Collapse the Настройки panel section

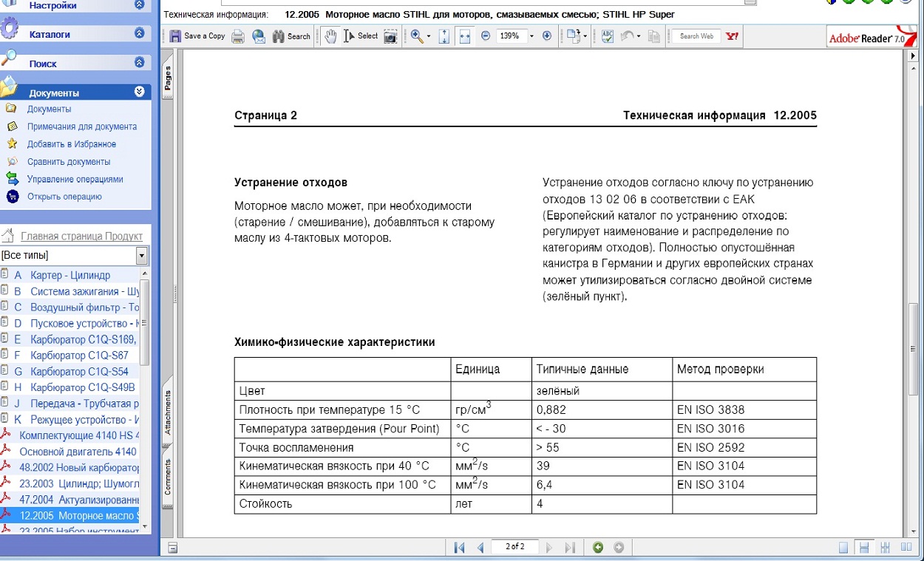pos(140,4)
